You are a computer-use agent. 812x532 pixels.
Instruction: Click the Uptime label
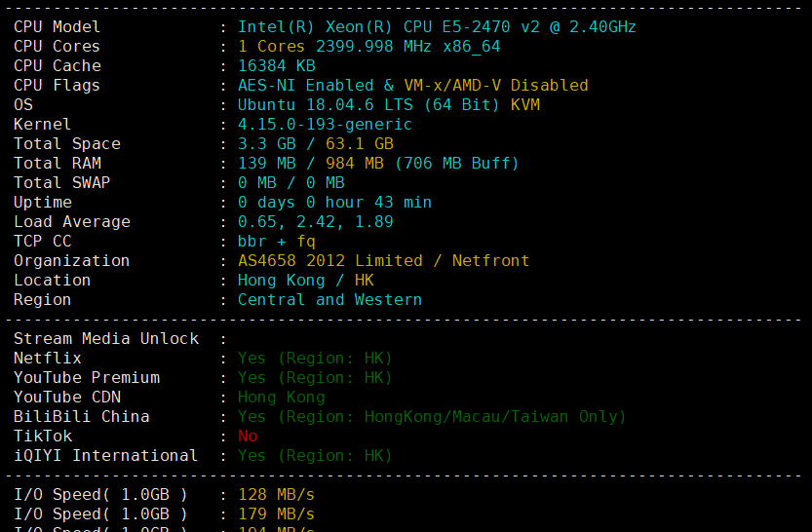pyautogui.click(x=43, y=203)
